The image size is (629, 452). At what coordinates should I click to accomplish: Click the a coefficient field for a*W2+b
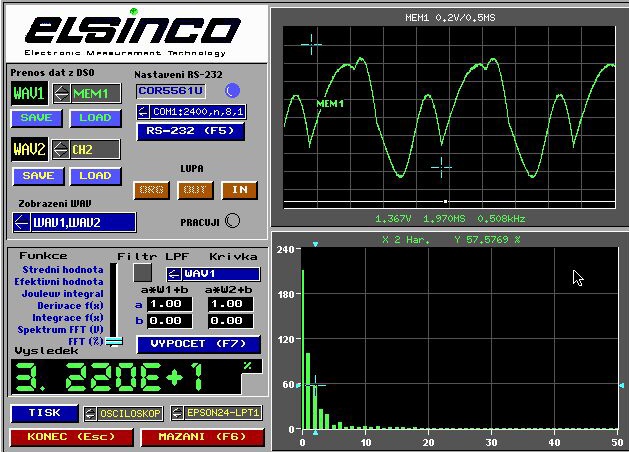(231, 304)
